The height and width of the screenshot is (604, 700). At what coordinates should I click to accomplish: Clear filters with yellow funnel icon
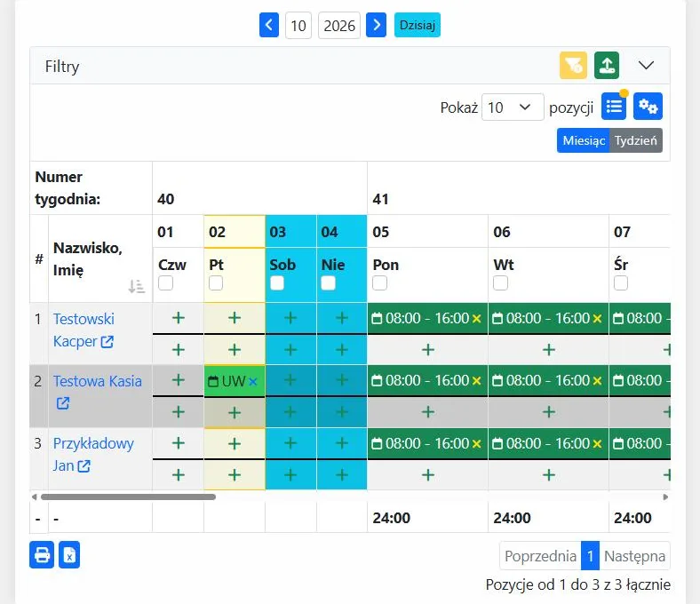(573, 66)
